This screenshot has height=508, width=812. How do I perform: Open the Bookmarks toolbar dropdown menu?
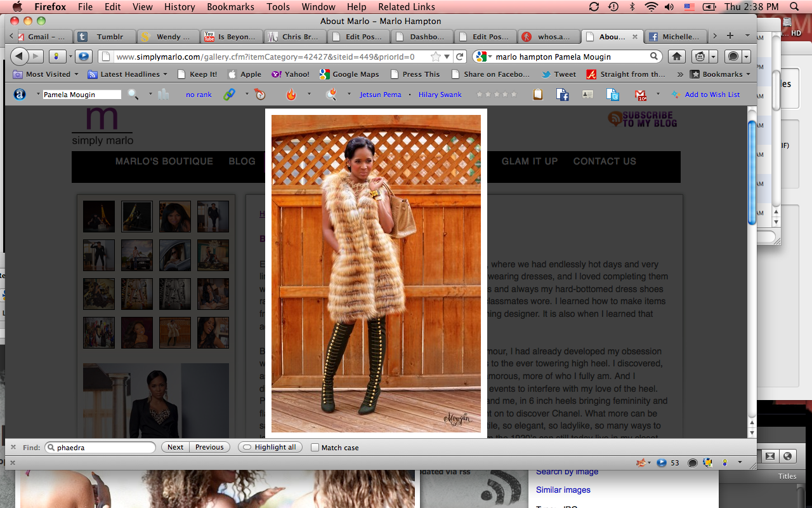pyautogui.click(x=721, y=74)
